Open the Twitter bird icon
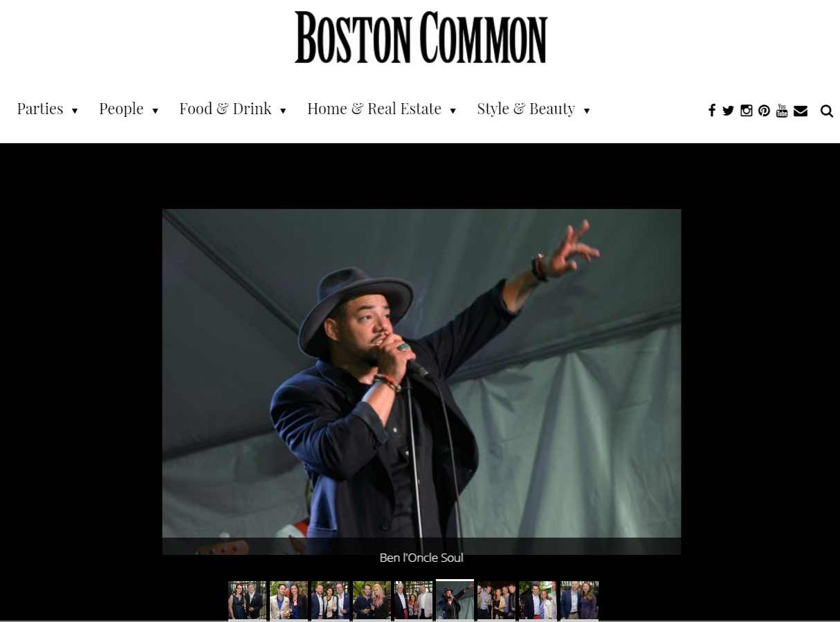Viewport: 840px width, 622px height. pyautogui.click(x=728, y=111)
